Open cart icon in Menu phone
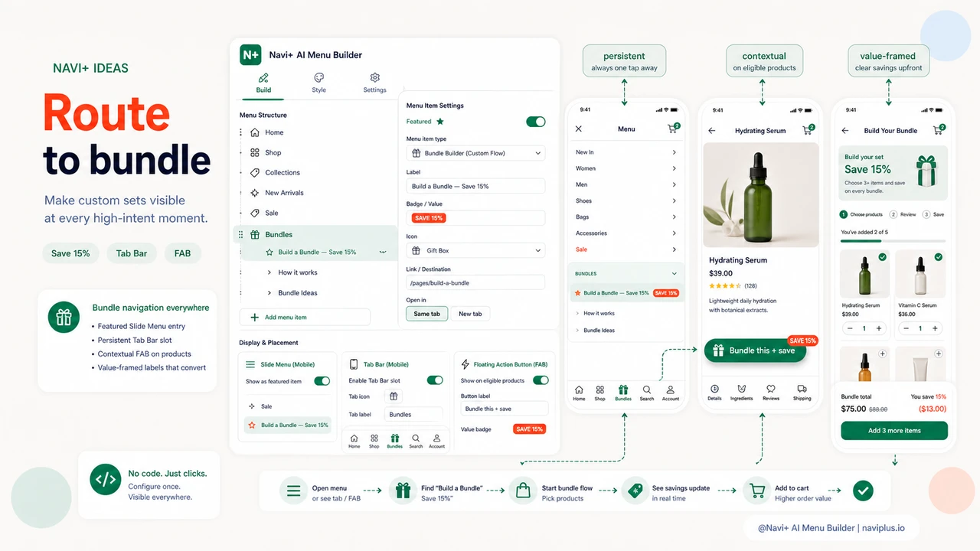The width and height of the screenshot is (980, 551). (x=673, y=129)
